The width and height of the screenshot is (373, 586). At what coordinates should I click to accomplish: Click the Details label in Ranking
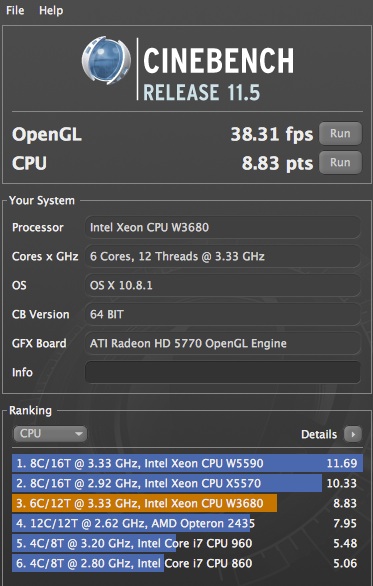click(x=319, y=434)
